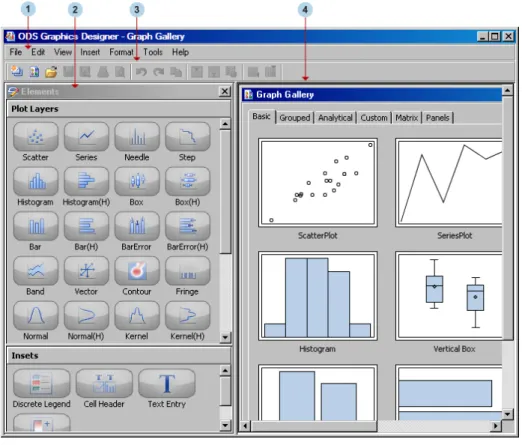Maximize the ODS Graphics Designer window
Image resolution: width=522 pixels, height=445 pixels.
(x=495, y=36)
